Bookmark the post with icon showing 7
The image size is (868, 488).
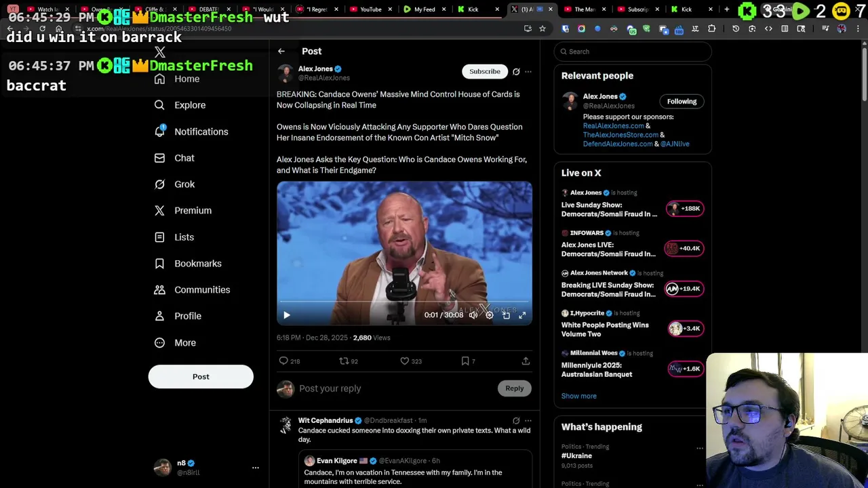point(468,361)
